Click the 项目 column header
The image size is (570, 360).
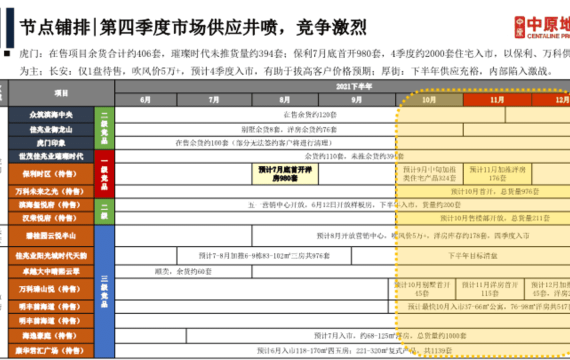click(x=61, y=93)
